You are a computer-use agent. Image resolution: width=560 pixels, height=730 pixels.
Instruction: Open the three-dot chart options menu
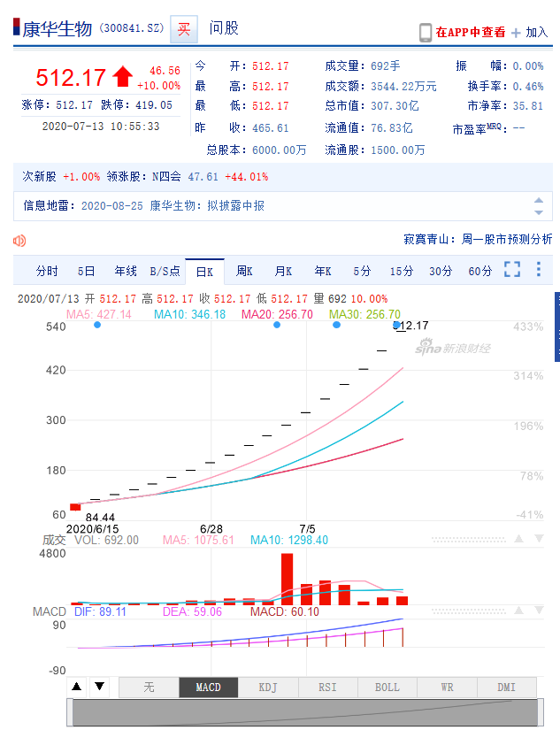539,269
